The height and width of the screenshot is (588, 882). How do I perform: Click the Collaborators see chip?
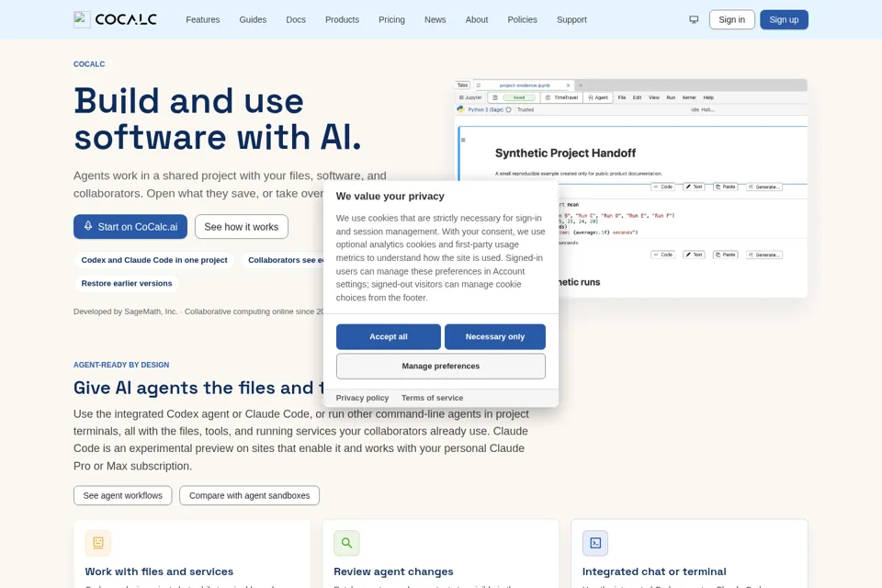click(283, 260)
